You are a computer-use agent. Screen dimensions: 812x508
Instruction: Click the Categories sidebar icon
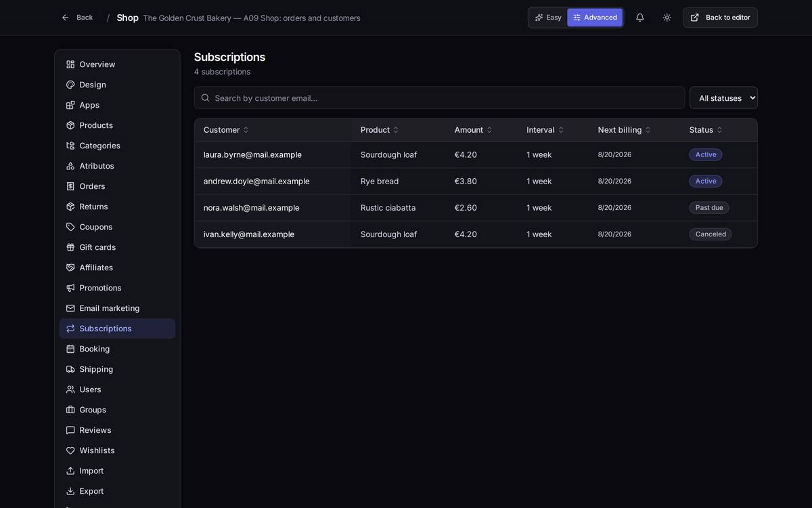(x=70, y=146)
